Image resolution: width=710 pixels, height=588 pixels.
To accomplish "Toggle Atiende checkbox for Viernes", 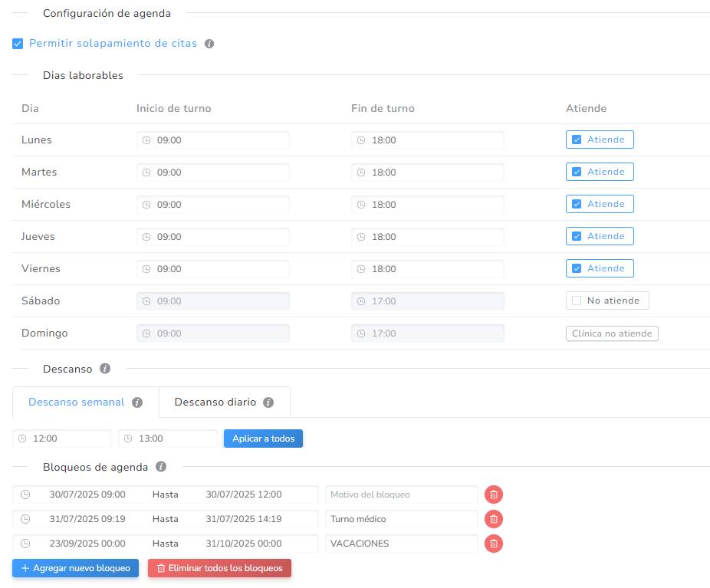I will [x=577, y=268].
